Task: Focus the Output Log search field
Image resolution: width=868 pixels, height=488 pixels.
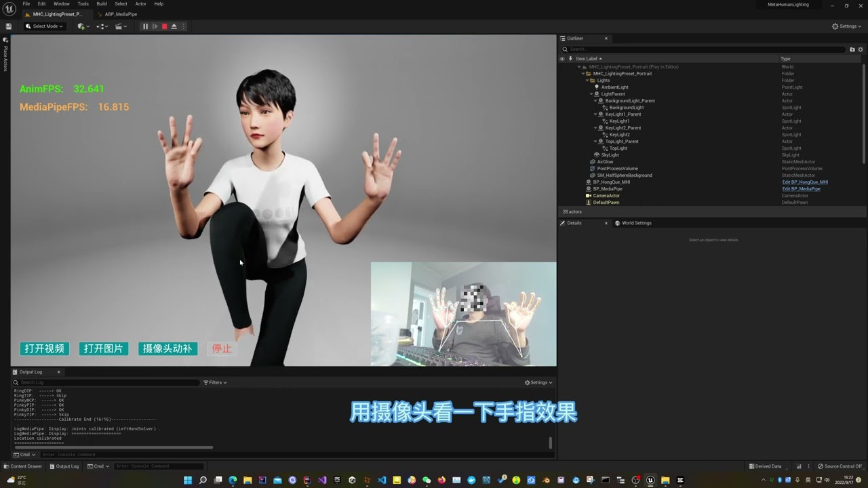Action: 106,382
